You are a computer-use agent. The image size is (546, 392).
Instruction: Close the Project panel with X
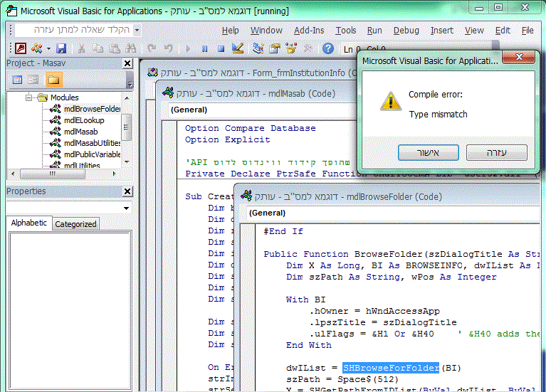127,63
